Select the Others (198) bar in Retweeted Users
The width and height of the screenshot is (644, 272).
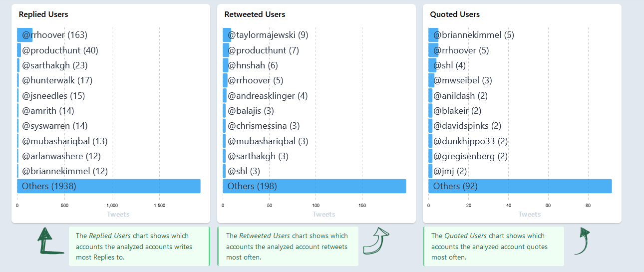point(314,186)
